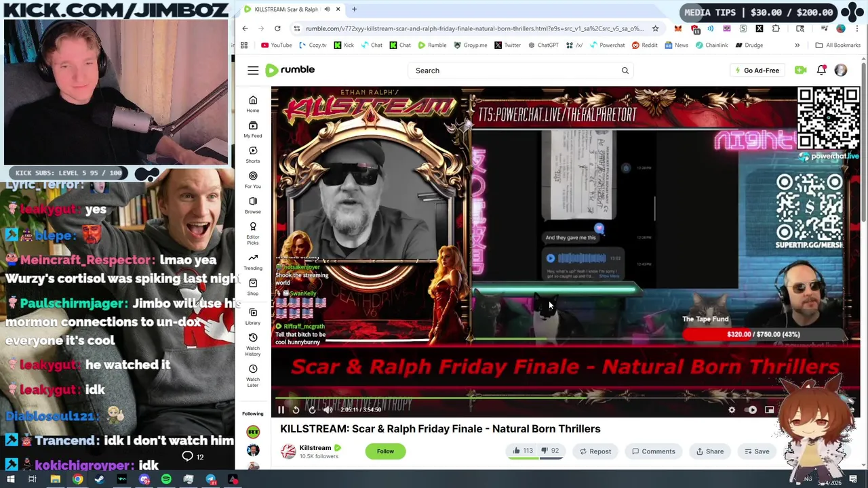Viewport: 868px width, 488px height.
Task: Switch the player to theater mode
Action: click(x=769, y=409)
